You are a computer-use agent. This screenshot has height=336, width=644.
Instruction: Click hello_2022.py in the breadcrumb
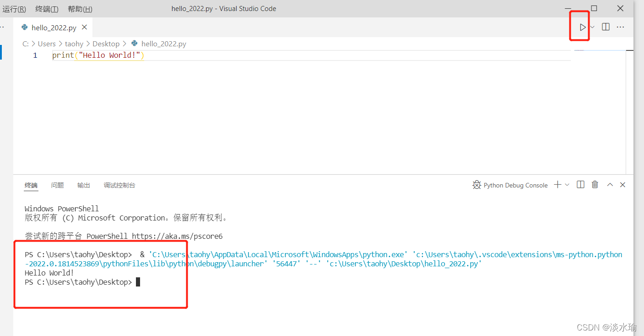(x=163, y=44)
